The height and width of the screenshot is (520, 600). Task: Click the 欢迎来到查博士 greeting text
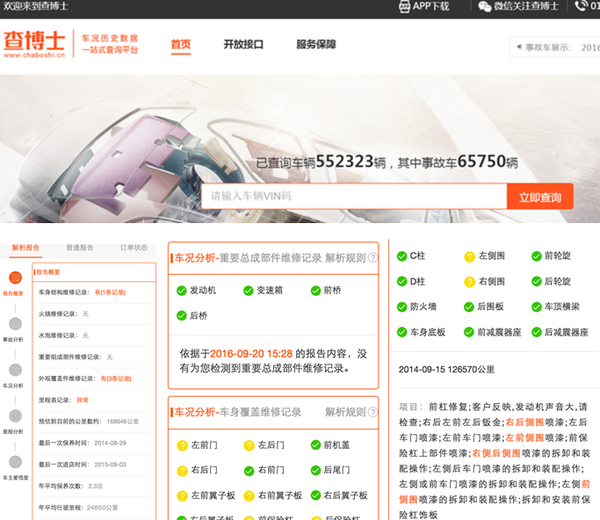(x=36, y=6)
